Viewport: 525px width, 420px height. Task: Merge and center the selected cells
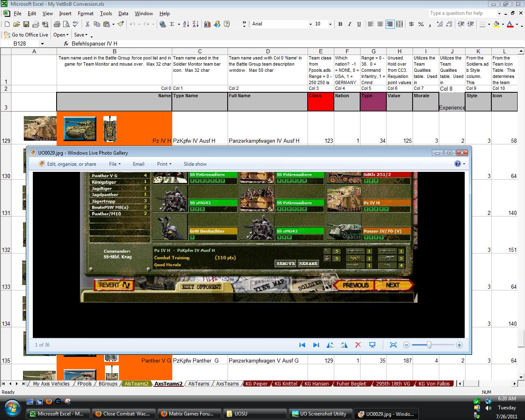[x=399, y=24]
